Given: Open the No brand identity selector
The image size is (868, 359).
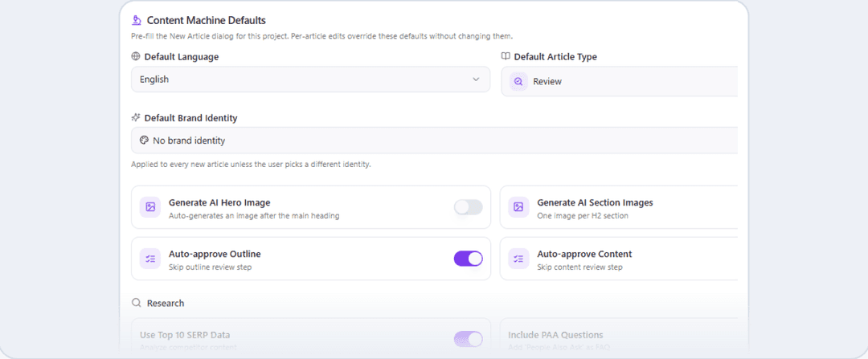Looking at the screenshot, I should [434, 141].
